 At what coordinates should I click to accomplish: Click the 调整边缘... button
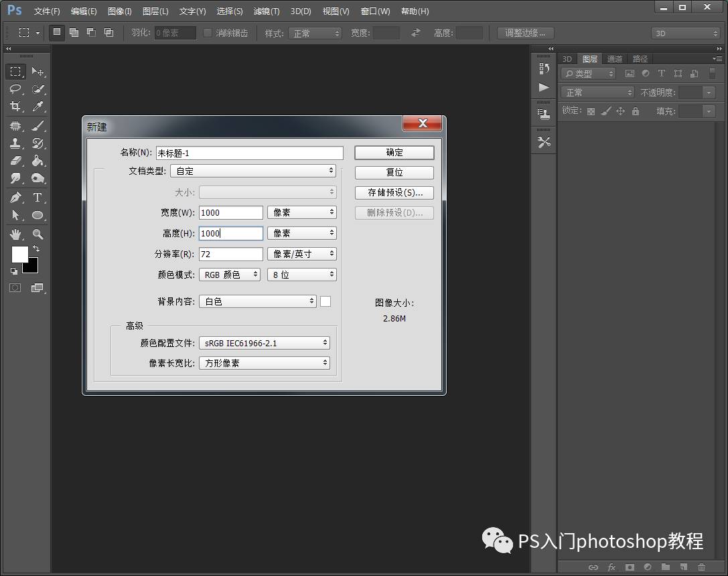[x=525, y=33]
